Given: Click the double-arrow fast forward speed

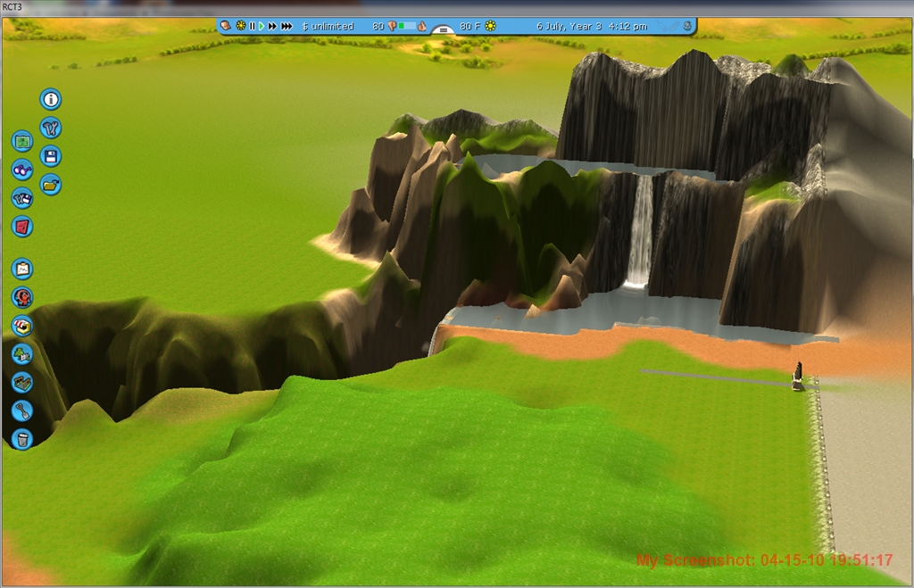Looking at the screenshot, I should [x=271, y=27].
